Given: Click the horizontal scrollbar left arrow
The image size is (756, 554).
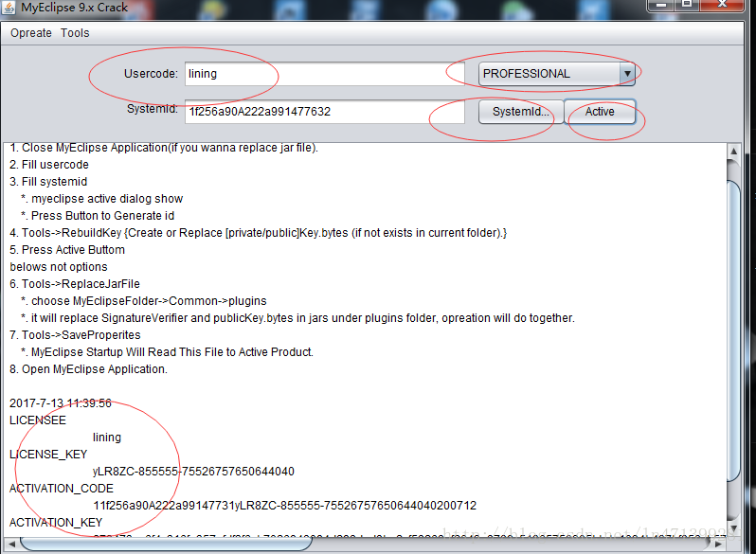Looking at the screenshot, I should [x=11, y=544].
